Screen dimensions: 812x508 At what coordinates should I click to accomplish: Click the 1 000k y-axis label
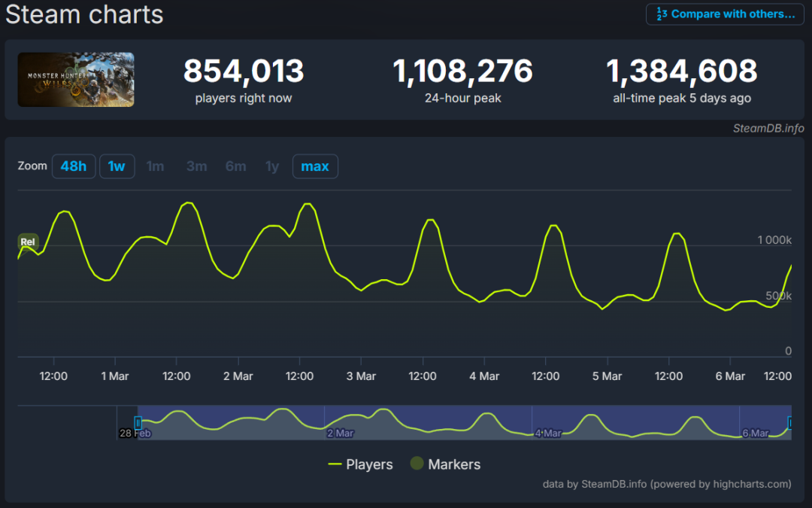pos(774,240)
